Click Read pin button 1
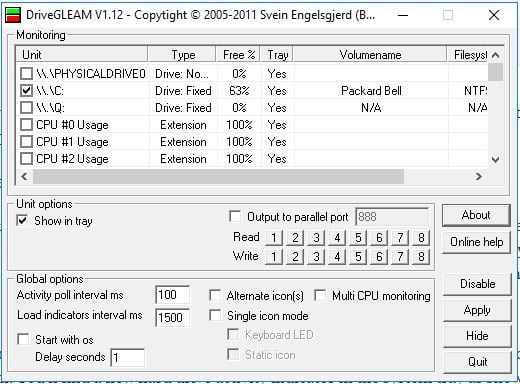 pyautogui.click(x=274, y=238)
